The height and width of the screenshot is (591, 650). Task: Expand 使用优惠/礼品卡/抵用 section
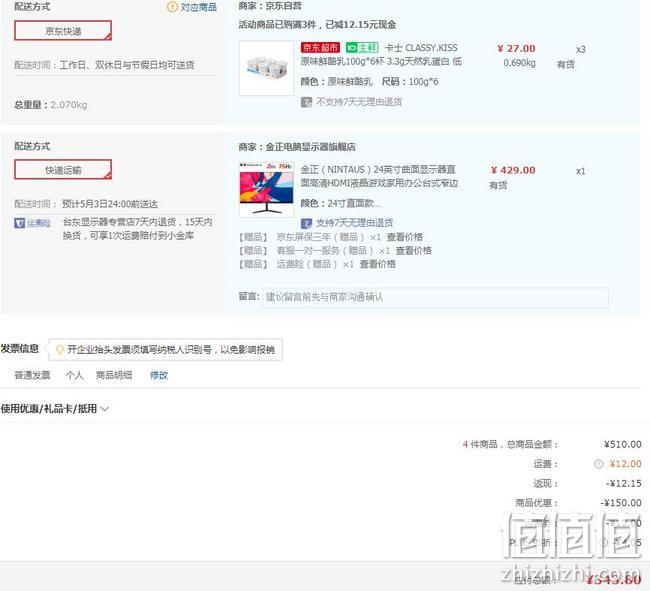tap(55, 409)
